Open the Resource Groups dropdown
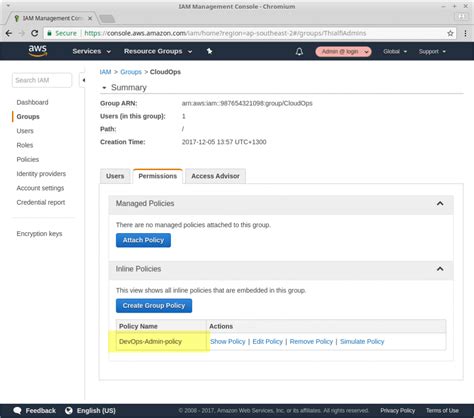 coord(158,51)
